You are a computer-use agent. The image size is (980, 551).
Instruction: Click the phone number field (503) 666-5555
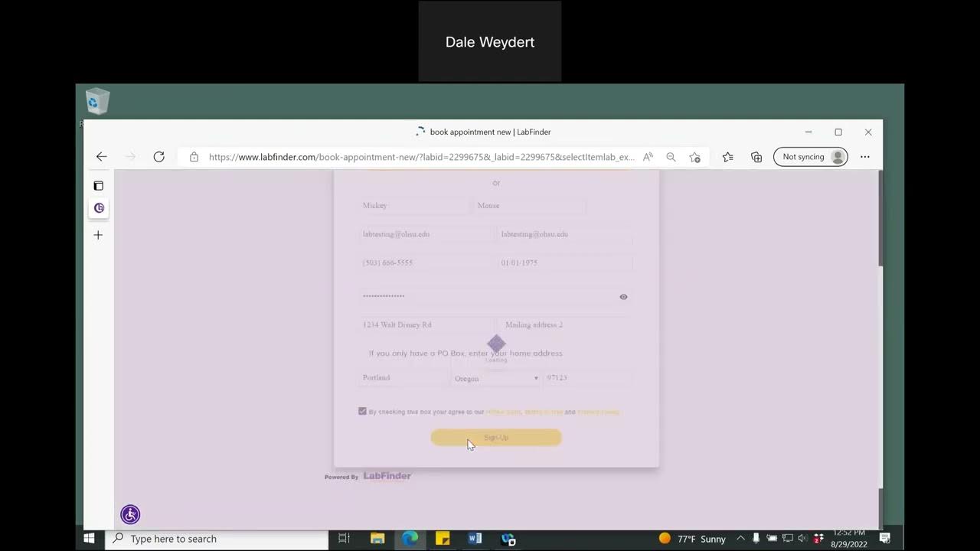[x=426, y=262]
